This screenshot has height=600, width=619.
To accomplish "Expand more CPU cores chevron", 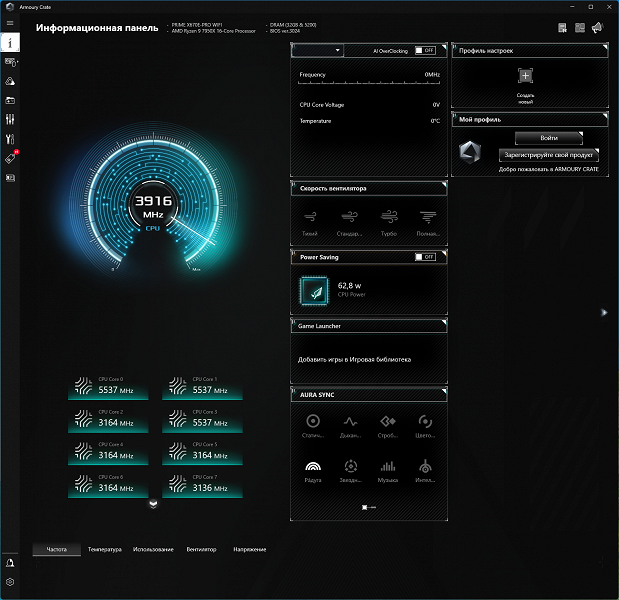I will [154, 504].
